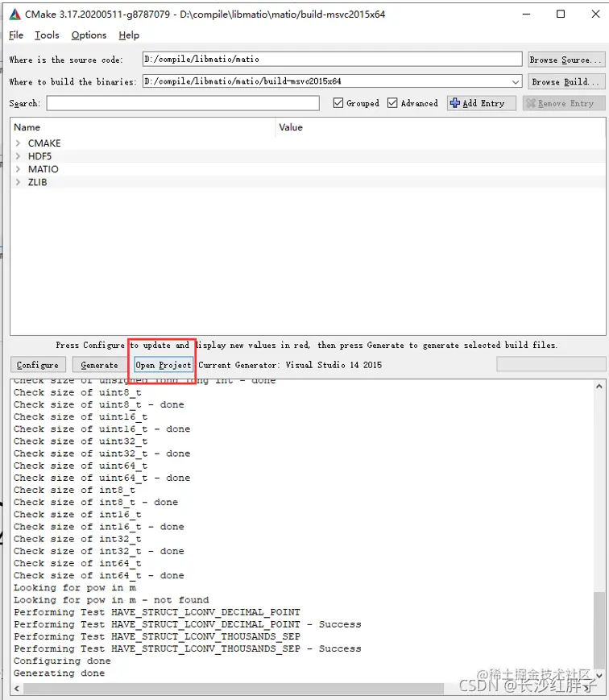609x700 pixels.
Task: Click Browse Source button
Action: point(566,60)
